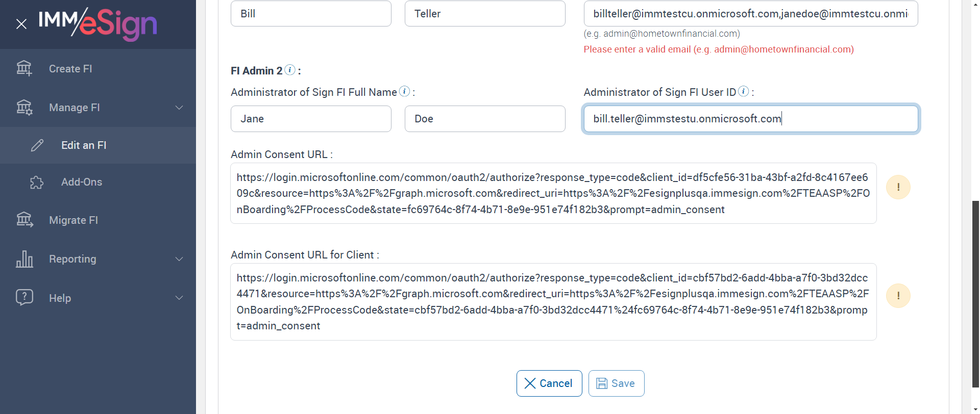This screenshot has height=414, width=980.
Task: Select Add-Ons in the sidebar
Action: (82, 182)
